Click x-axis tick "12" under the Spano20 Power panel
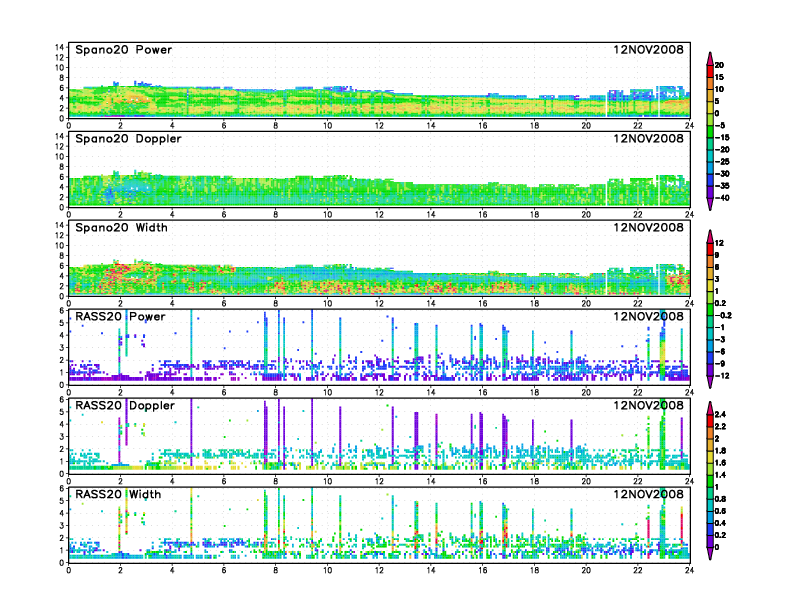This screenshot has height=612, width=792. coord(379,126)
